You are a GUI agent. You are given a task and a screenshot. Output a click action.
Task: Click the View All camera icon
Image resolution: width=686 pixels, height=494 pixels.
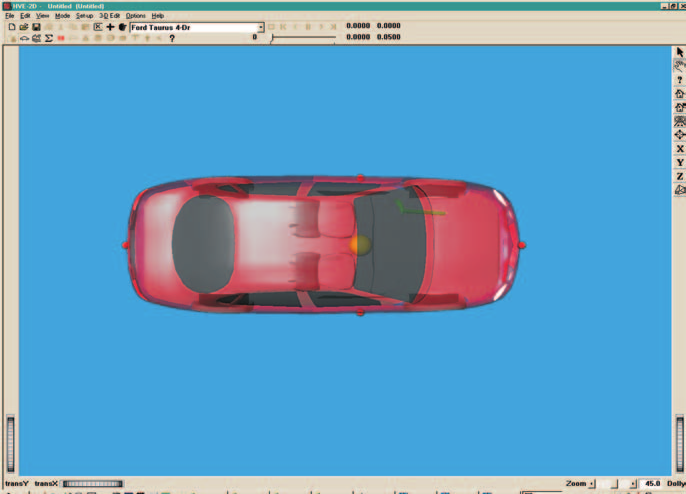coord(679,121)
